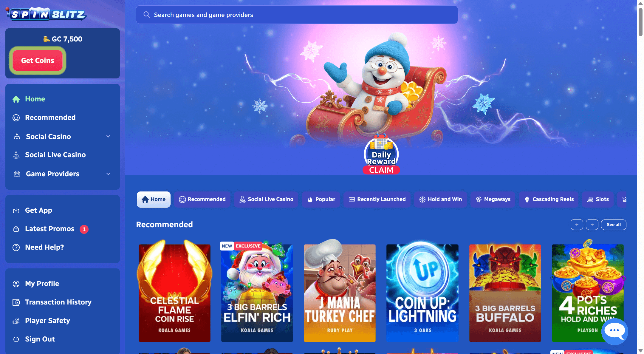Click the Sign Out power icon

click(x=16, y=339)
